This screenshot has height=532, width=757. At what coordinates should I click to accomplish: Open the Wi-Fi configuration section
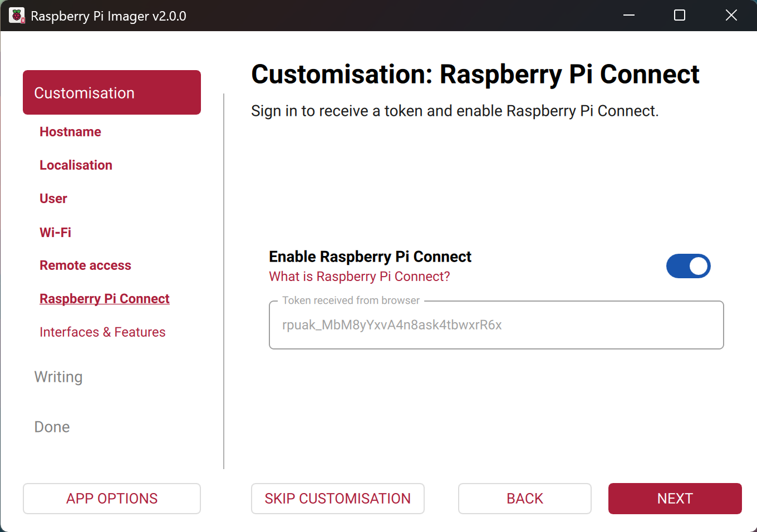pos(55,232)
